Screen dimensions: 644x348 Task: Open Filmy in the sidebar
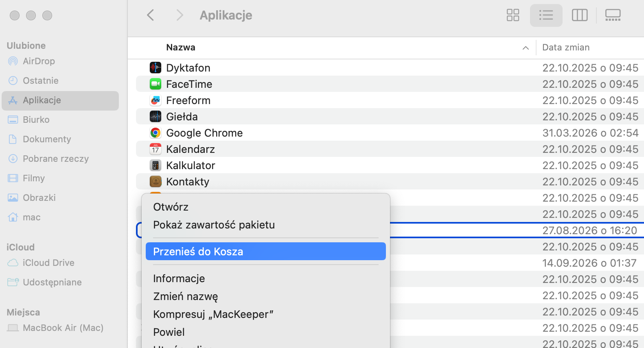[60, 178]
